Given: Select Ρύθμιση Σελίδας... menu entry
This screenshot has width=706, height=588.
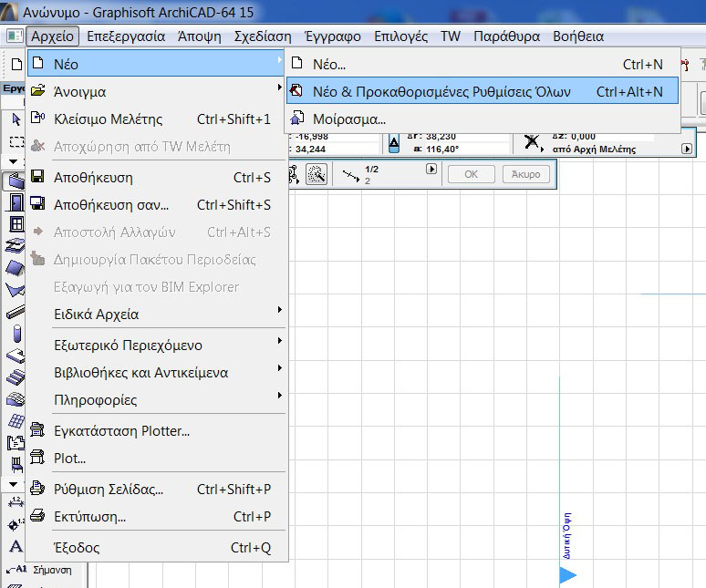Looking at the screenshot, I should (x=156, y=489).
